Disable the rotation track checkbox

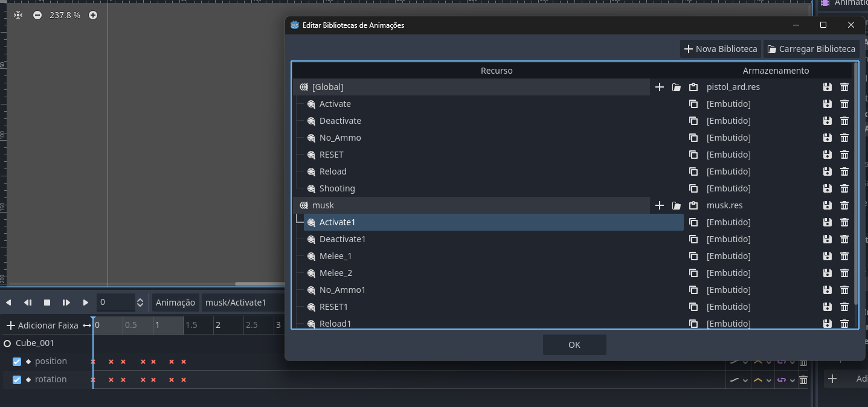point(17,380)
